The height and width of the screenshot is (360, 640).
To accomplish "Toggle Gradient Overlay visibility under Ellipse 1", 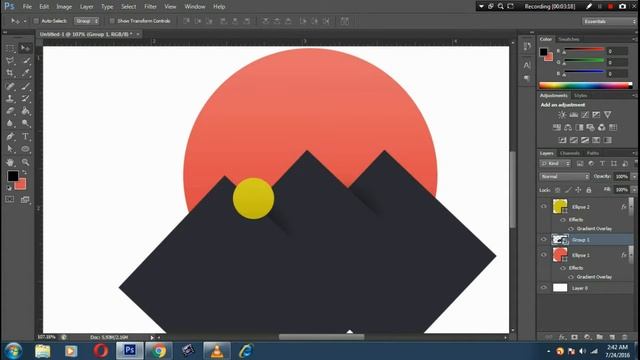I will [571, 277].
